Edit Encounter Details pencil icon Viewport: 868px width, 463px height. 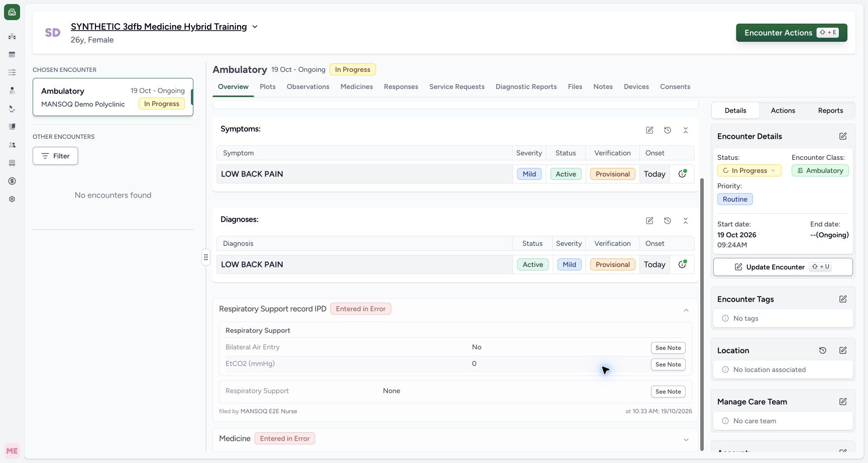[843, 136]
